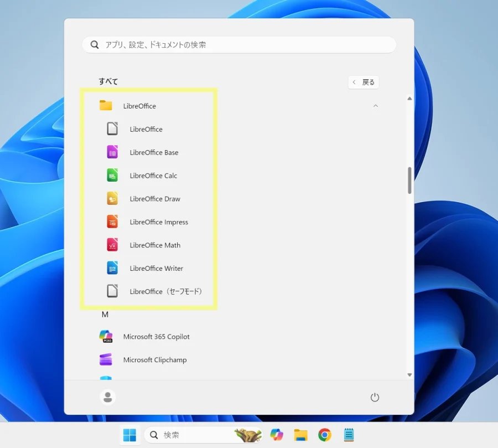The image size is (498, 448).
Task: Start LibreOffice (セーフモード) safe mode
Action: tap(165, 291)
